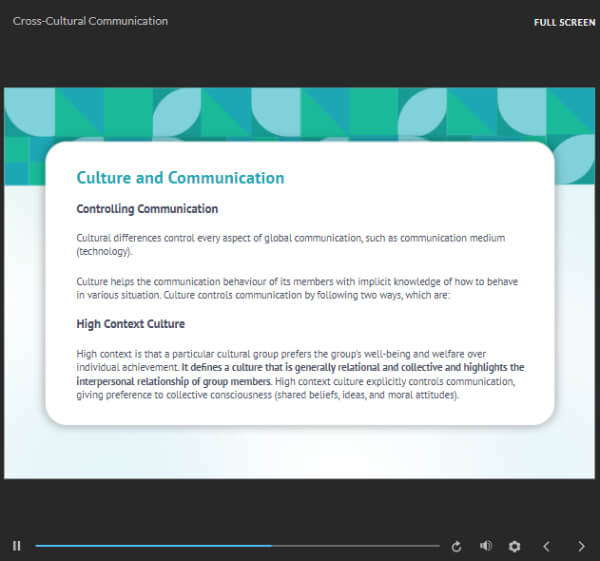Select the High Context Culture subheading
Viewport: 600px width, 561px height.
coord(130,324)
